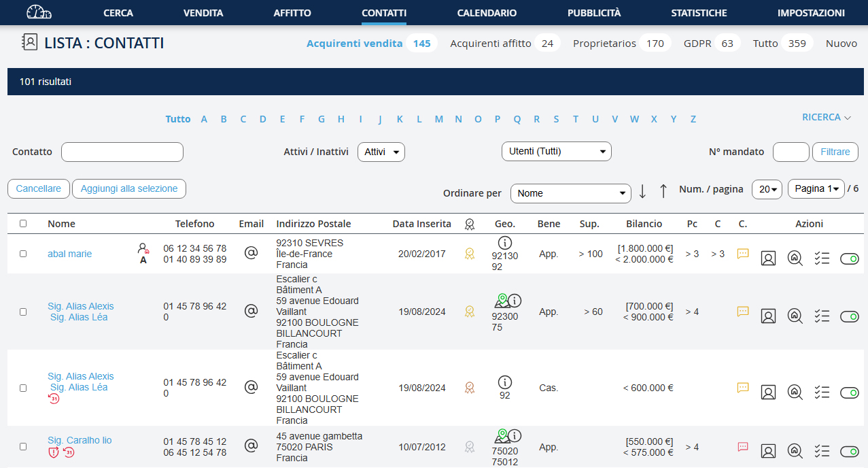Click the Aggiungi alla selezione button
This screenshot has height=468, width=868.
[x=129, y=188]
